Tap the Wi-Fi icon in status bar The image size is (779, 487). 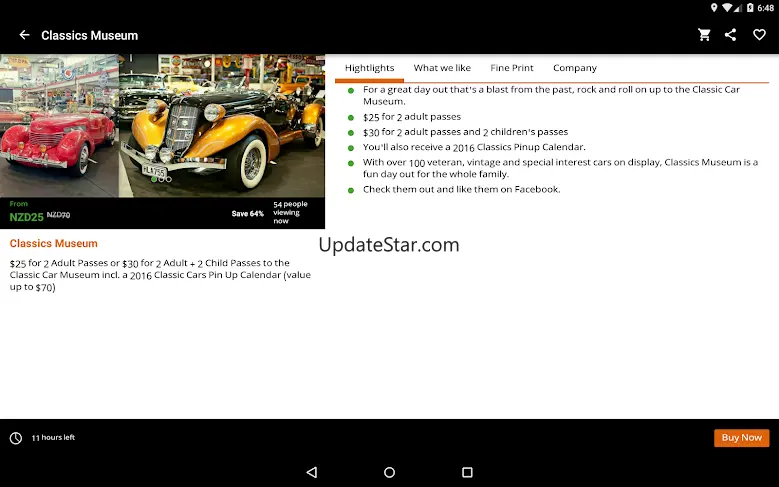tap(727, 7)
